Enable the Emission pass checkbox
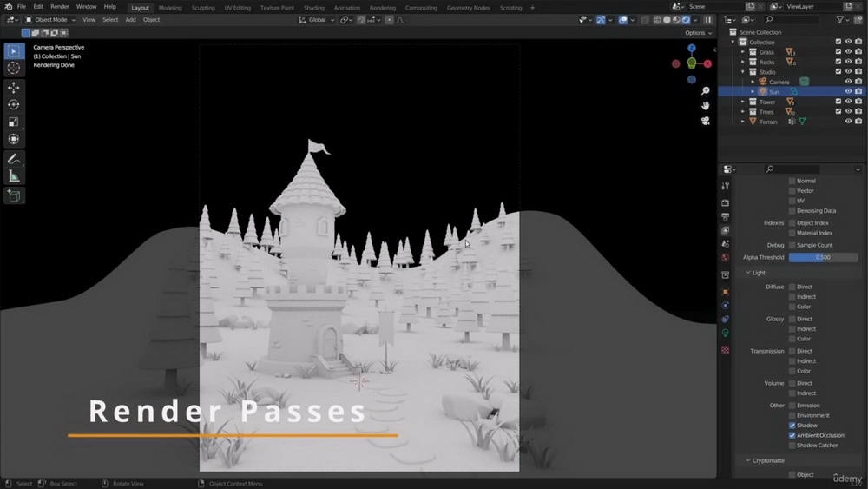868x489 pixels. coord(792,406)
